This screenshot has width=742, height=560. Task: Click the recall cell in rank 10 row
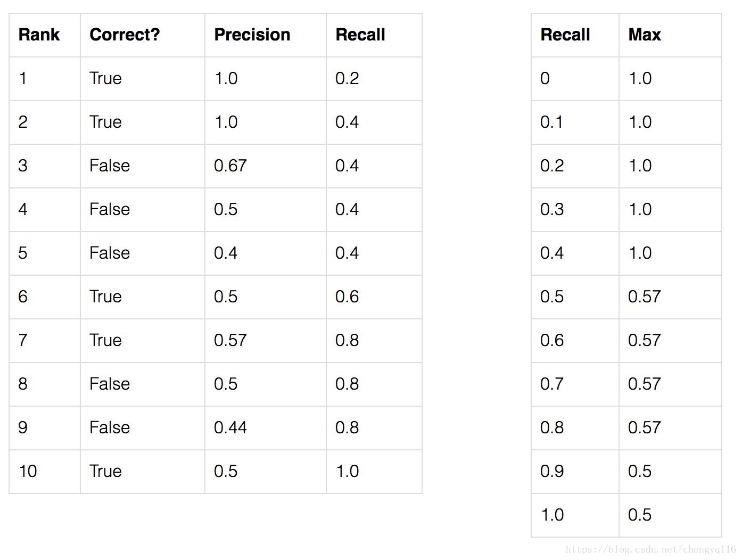(x=347, y=471)
